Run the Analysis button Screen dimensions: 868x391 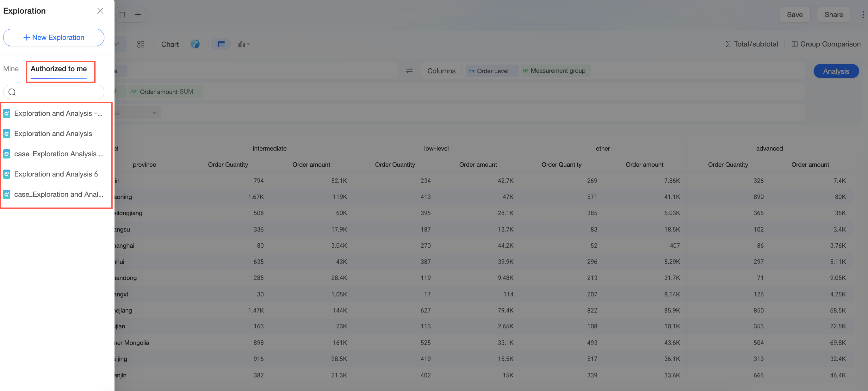(836, 71)
